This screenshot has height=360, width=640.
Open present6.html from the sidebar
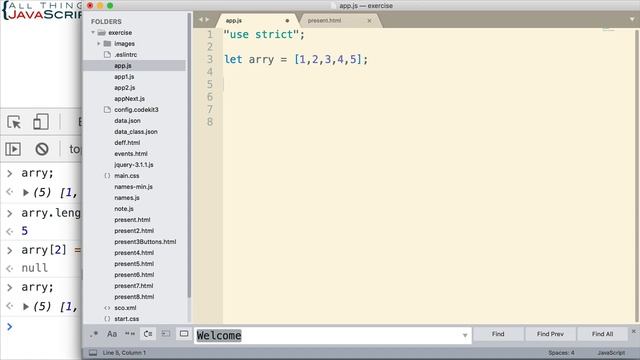(x=134, y=275)
